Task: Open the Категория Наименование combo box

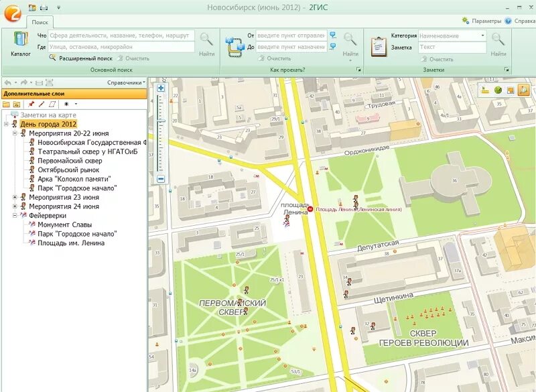Action: [452, 36]
